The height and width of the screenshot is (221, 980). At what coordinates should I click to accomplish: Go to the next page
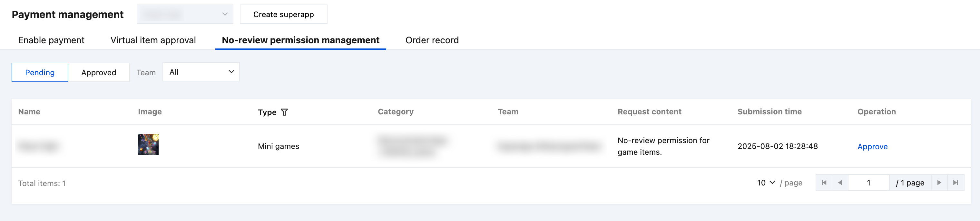(939, 183)
